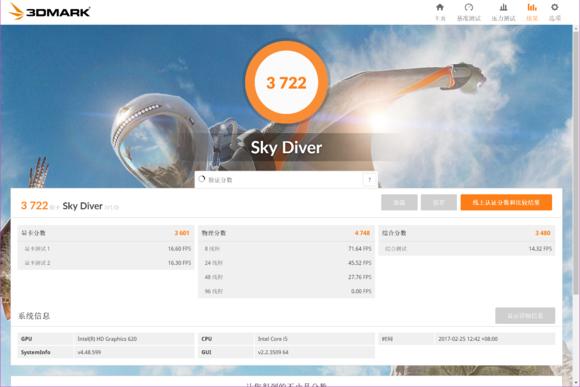Click the GPU label in system info
Screen dimensions: 580x387
[x=26, y=339]
